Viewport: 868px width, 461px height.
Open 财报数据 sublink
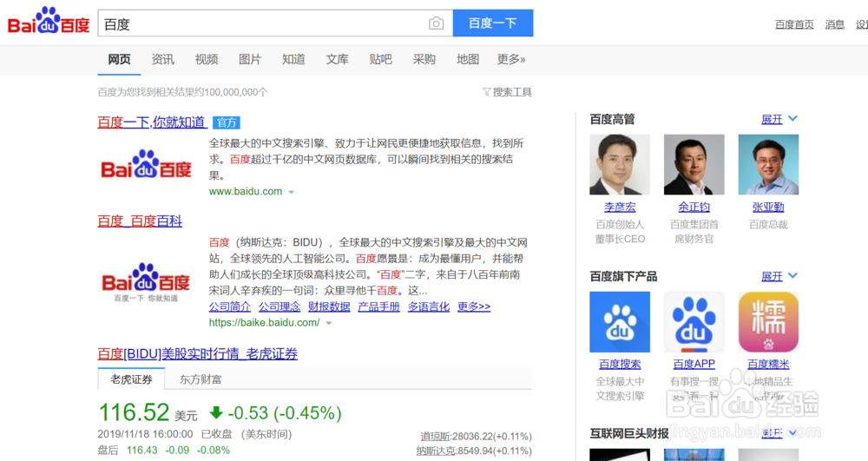(x=329, y=306)
